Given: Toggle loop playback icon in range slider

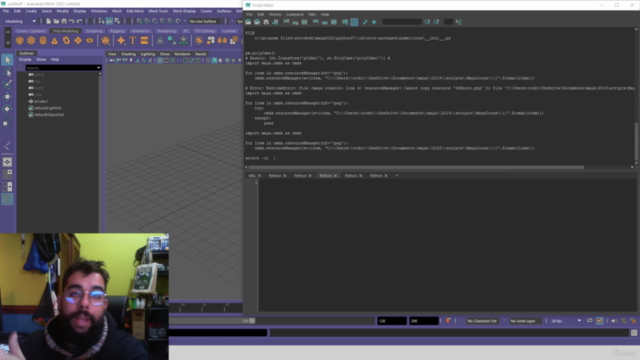Looking at the screenshot, I should pos(590,321).
